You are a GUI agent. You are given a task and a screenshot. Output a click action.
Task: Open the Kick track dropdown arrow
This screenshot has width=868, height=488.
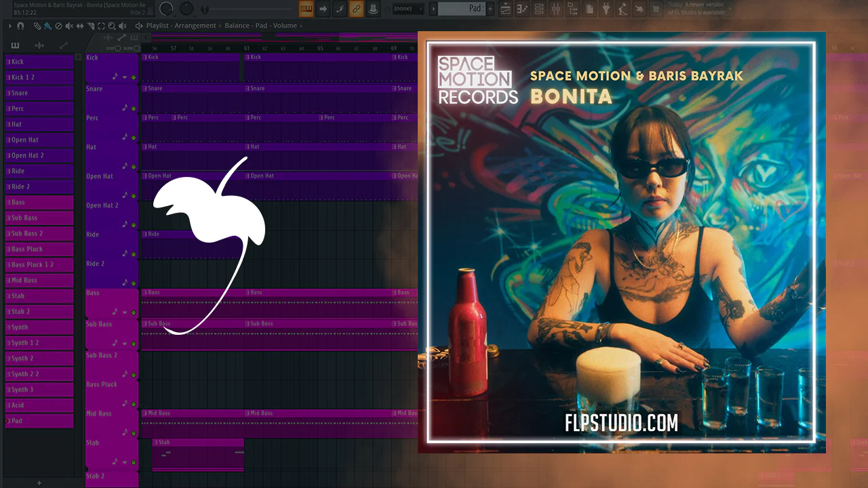(x=125, y=77)
